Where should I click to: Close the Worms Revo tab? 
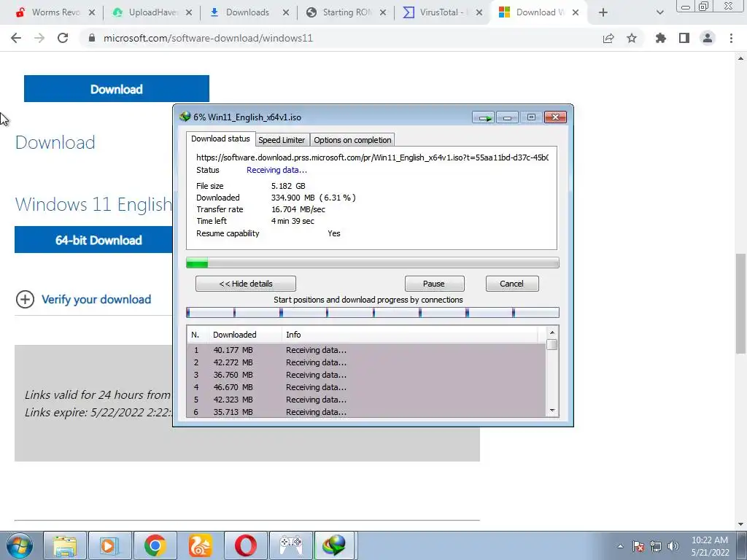point(92,12)
